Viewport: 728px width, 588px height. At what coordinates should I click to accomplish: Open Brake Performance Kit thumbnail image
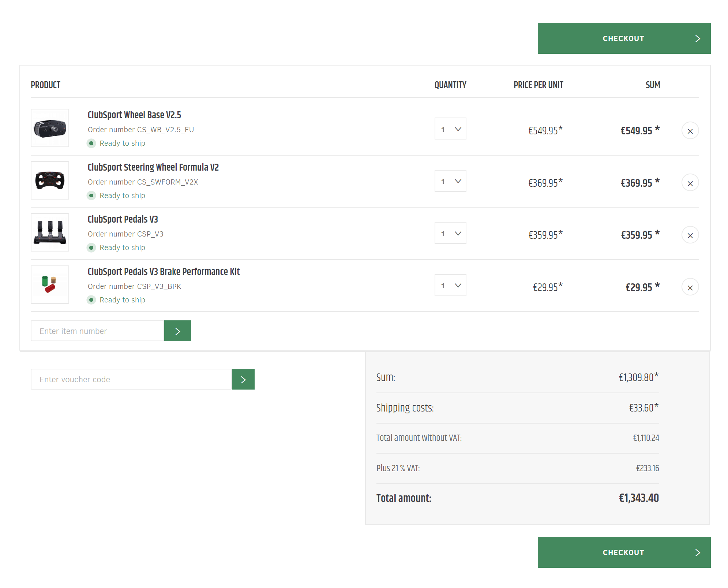pos(50,285)
